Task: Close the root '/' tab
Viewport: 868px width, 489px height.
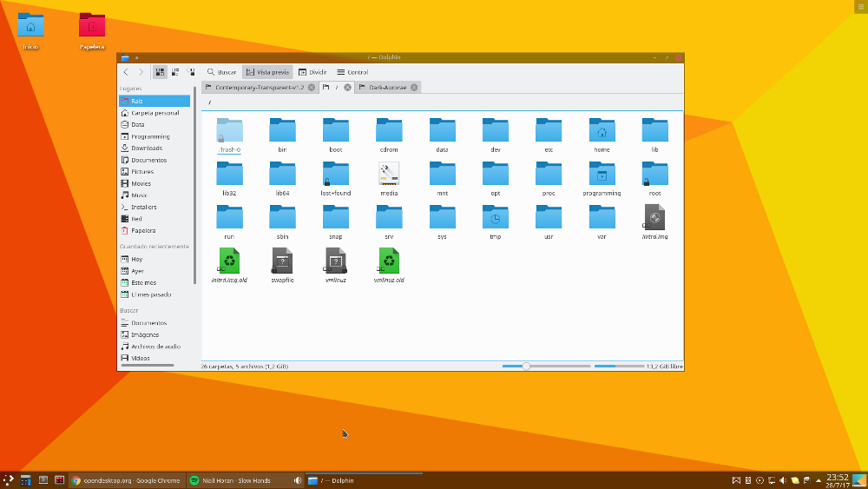Action: coord(348,88)
